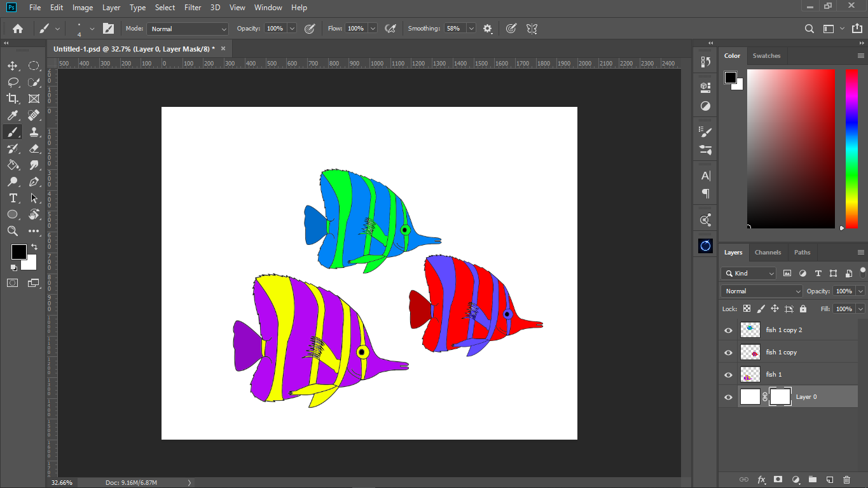Open the Kind layer filter dropdown
Viewport: 868px width, 488px height.
749,273
